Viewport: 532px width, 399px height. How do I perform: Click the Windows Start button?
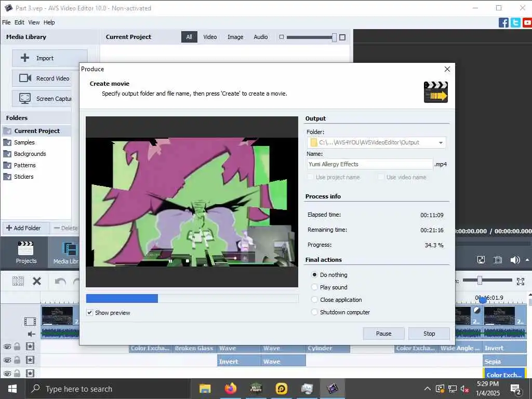[12, 389]
